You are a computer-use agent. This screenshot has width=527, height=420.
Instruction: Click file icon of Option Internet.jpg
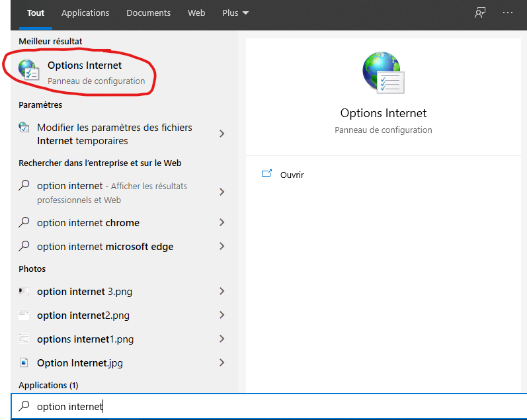(24, 362)
